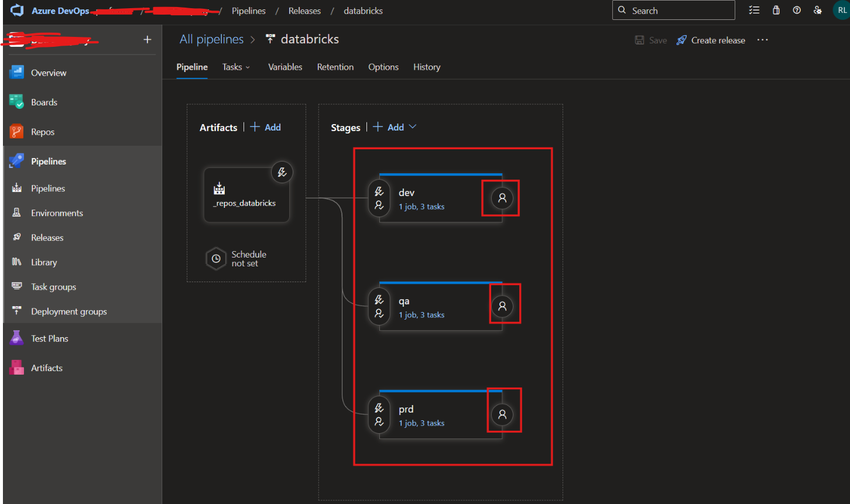Switch to the Variables tab
850x504 pixels.
tap(285, 67)
